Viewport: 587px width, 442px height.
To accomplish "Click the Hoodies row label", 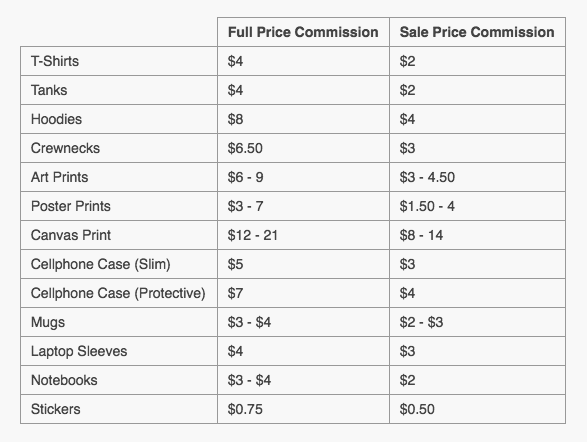I will (56, 119).
